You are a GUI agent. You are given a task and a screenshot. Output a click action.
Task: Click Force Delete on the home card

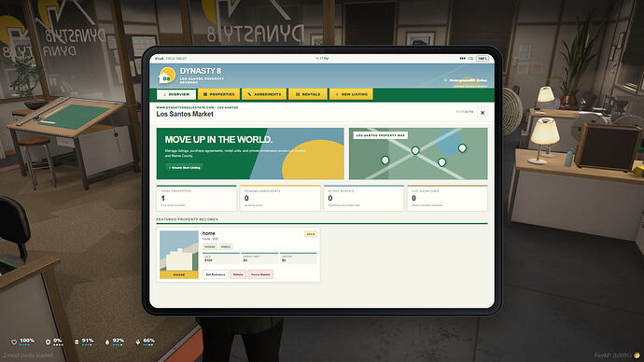[260, 274]
